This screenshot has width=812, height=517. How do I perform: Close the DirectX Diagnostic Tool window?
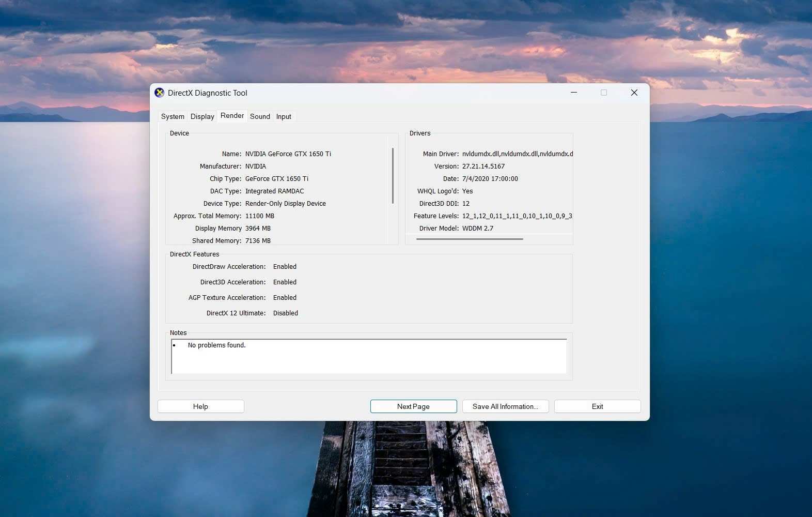634,93
